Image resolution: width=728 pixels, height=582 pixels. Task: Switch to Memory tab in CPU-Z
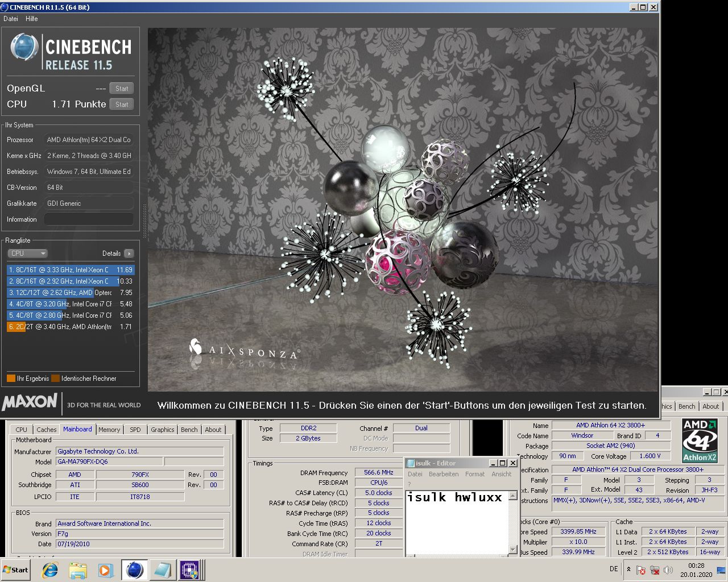[x=109, y=430]
